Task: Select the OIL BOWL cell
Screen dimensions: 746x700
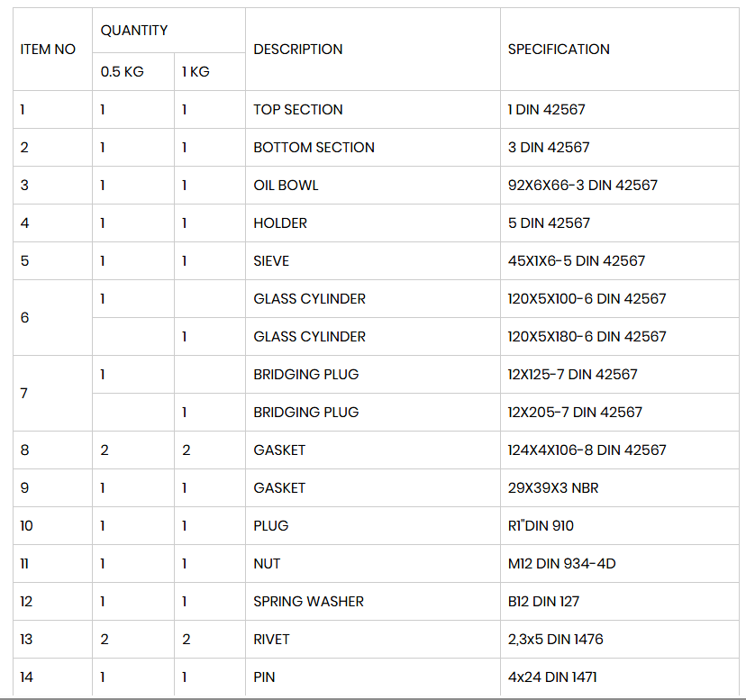Action: pyautogui.click(x=372, y=185)
